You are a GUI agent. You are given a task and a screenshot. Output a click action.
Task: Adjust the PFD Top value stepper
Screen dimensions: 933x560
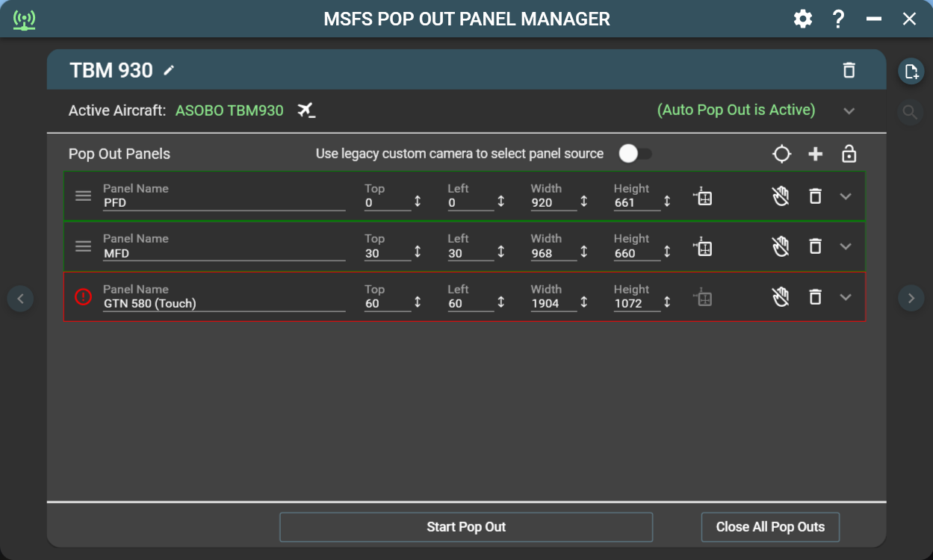(x=418, y=202)
